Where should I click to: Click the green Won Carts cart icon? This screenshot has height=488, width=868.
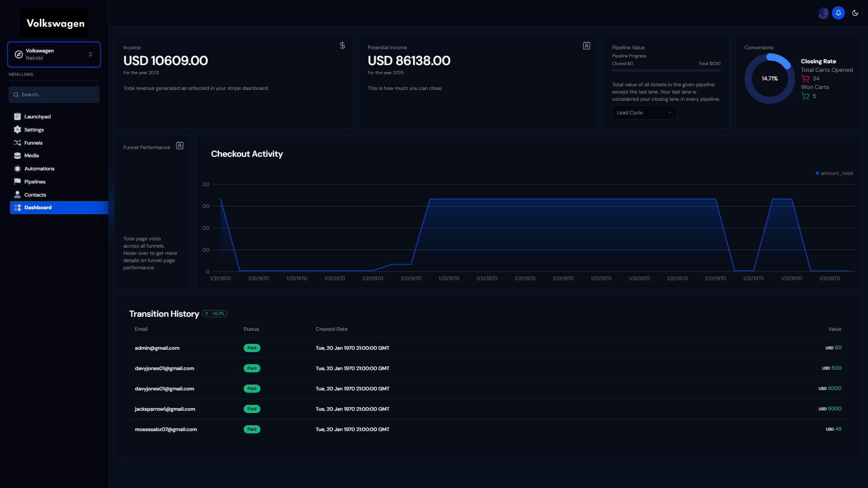tap(806, 96)
